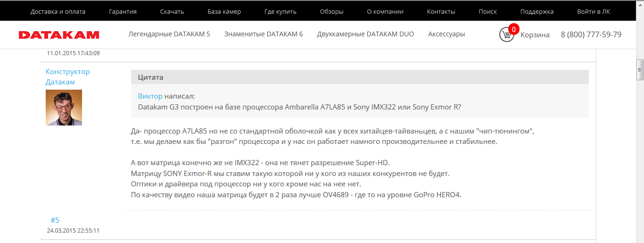Click the shopping cart icon
The width and height of the screenshot is (644, 243).
click(x=507, y=34)
